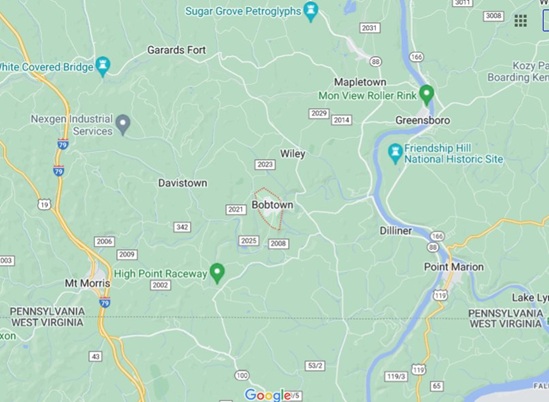Image resolution: width=549 pixels, height=402 pixels.
Task: Select the Bobtown place label
Action: point(272,205)
